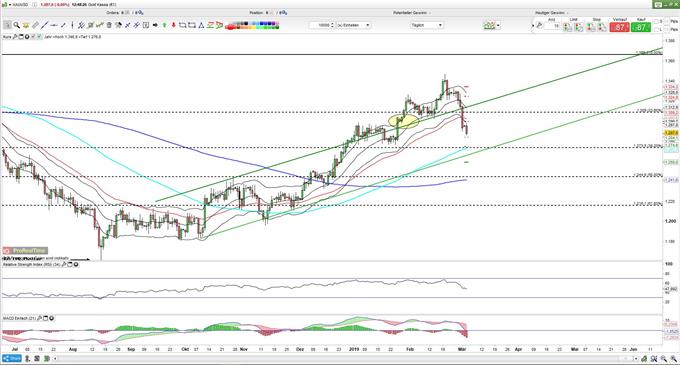Toggle the checked box in Kurs panel
The height and width of the screenshot is (365, 680).
tap(39, 37)
